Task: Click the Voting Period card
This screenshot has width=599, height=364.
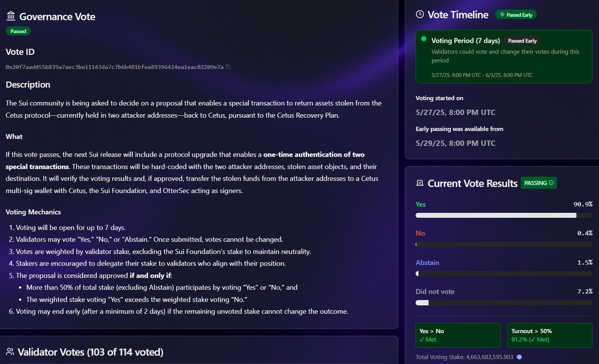Action: tap(504, 57)
